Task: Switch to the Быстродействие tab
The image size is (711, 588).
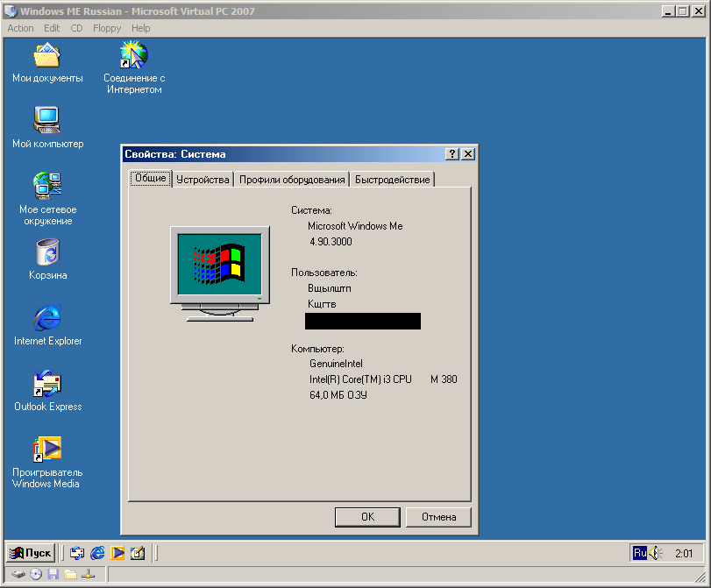Action: click(392, 180)
